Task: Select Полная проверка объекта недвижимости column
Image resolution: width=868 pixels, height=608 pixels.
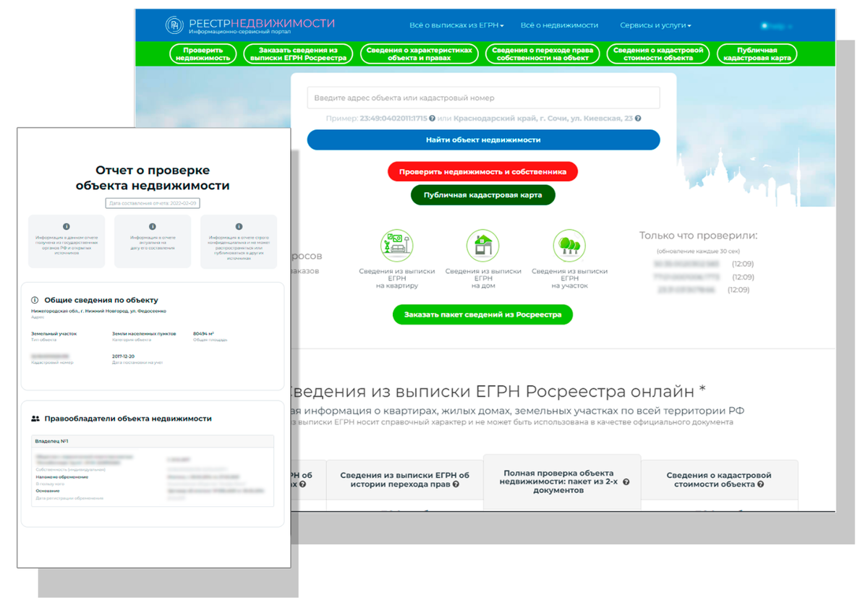Action: pos(562,481)
